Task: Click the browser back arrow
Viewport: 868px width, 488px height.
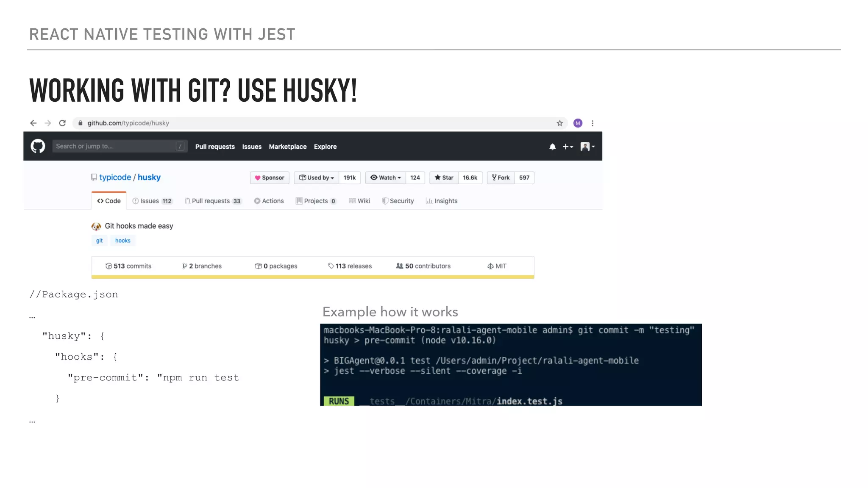Action: pos(33,123)
